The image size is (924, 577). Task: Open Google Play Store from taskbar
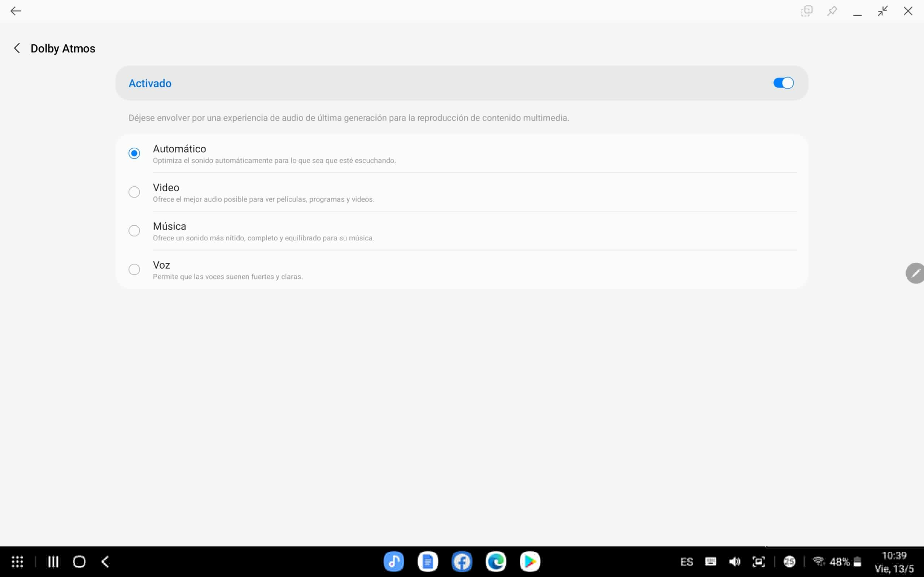(x=530, y=561)
